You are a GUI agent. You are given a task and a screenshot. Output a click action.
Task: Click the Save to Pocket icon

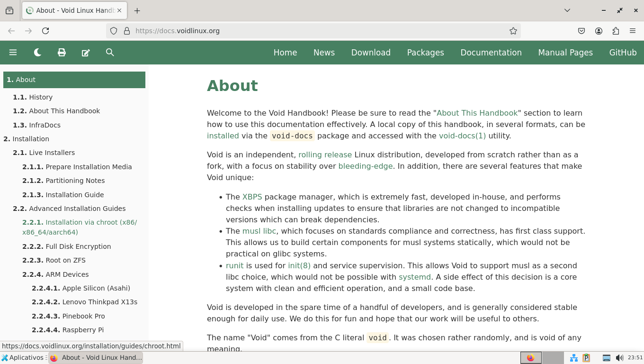tap(581, 31)
